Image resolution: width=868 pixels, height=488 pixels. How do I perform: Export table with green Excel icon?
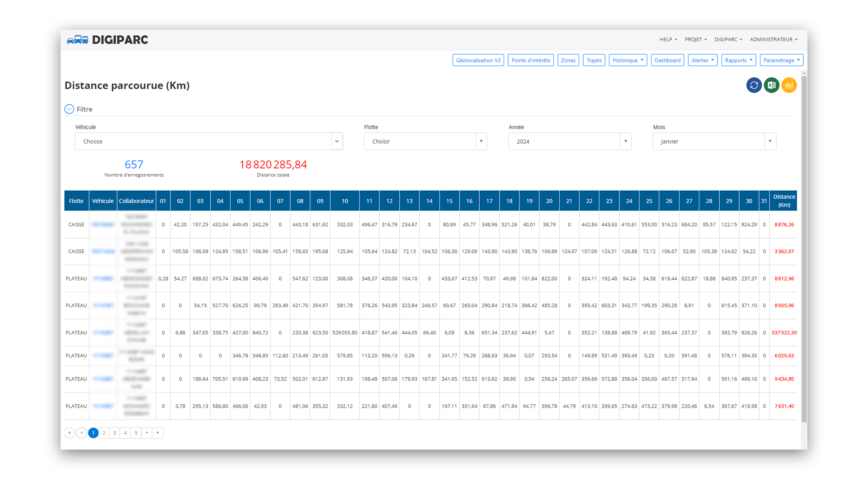coord(771,85)
